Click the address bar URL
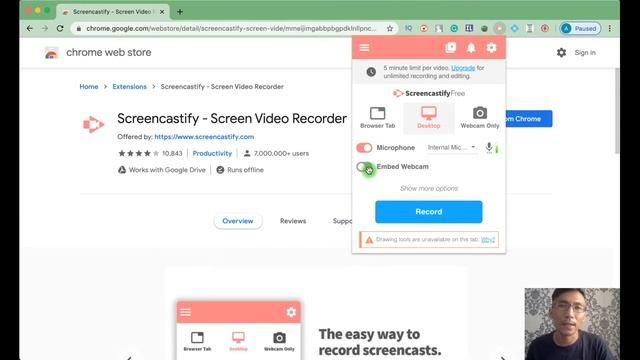640x360 pixels. point(231,29)
